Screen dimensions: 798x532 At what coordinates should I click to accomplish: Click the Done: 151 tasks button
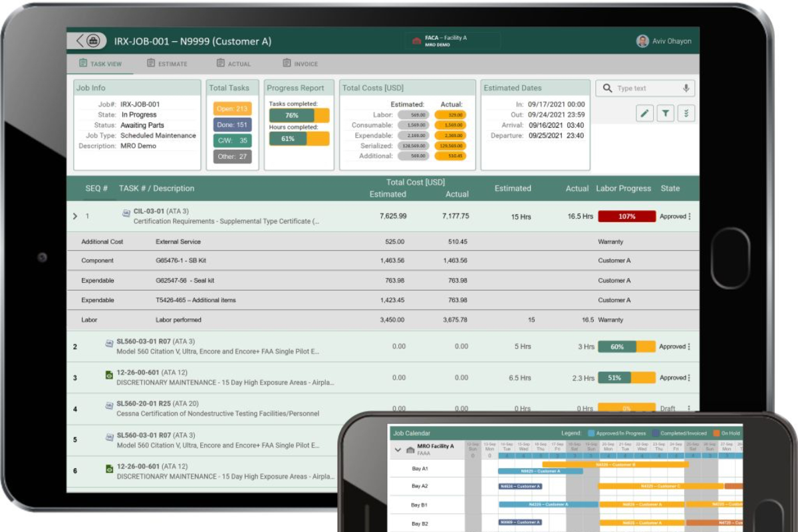click(232, 124)
